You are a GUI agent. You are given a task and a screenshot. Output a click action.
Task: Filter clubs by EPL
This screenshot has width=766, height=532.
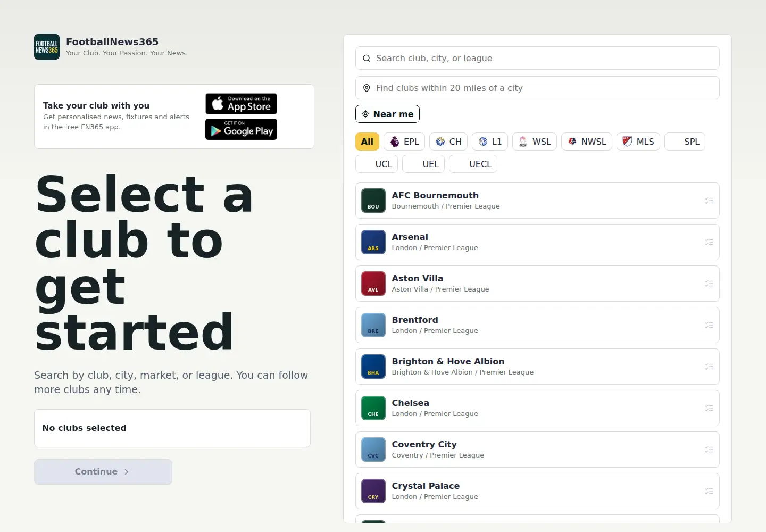404,142
